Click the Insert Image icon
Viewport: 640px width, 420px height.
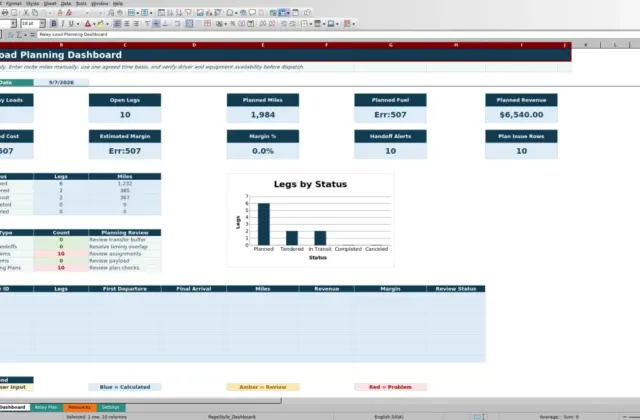point(200,13)
